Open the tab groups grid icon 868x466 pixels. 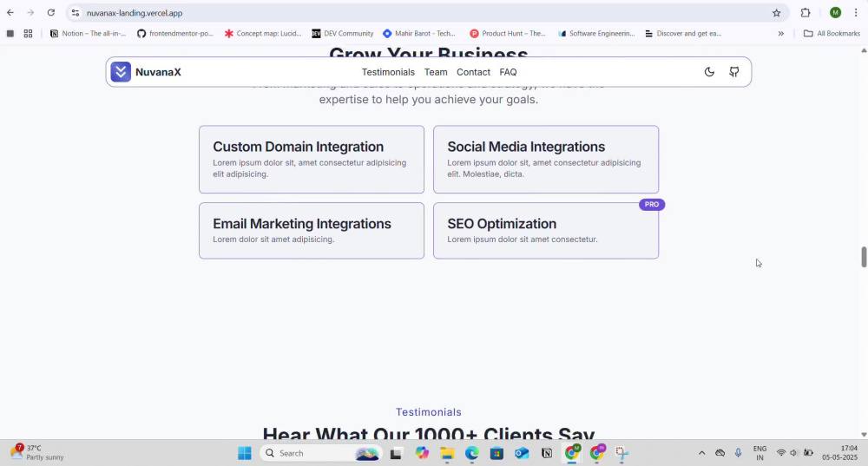(29, 34)
